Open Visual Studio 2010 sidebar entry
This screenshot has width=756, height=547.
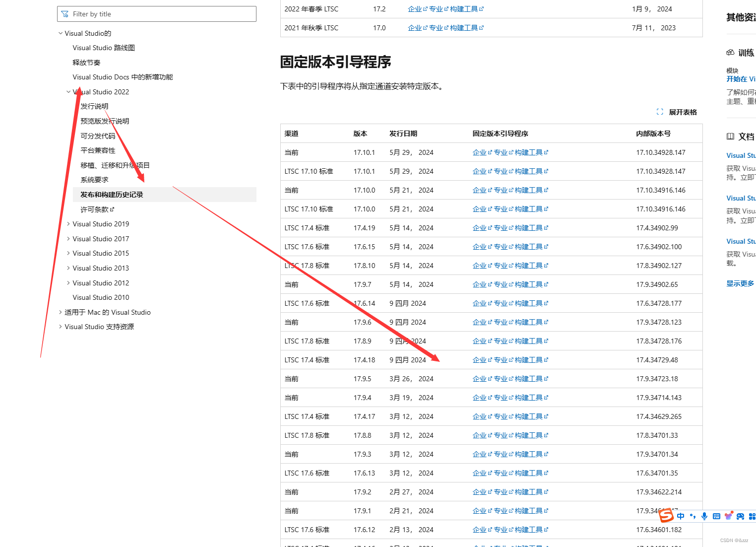pos(101,297)
